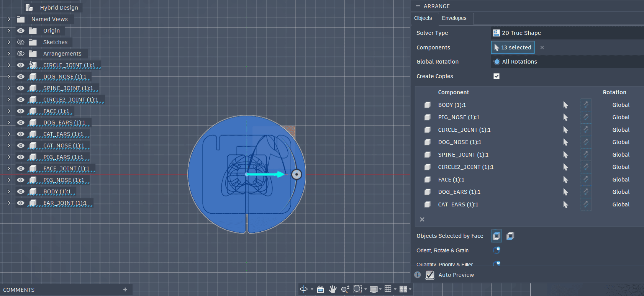Click the Look At tool icon

coord(320,289)
